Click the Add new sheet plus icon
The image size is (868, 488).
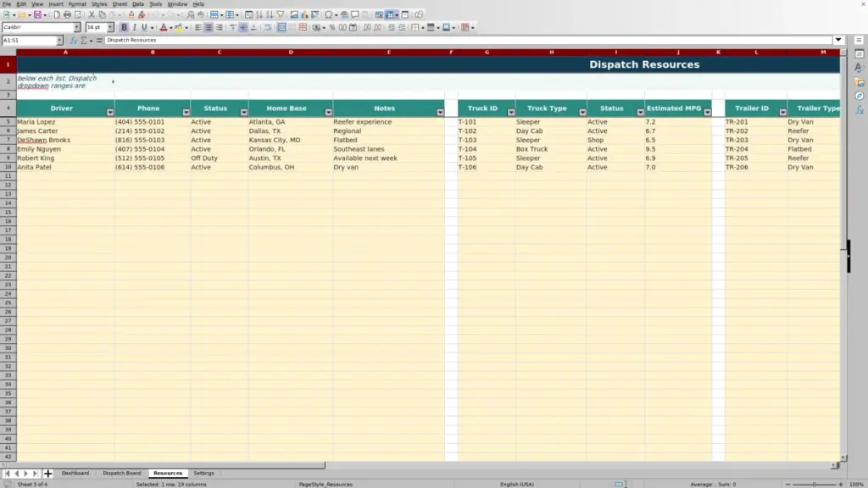(47, 473)
